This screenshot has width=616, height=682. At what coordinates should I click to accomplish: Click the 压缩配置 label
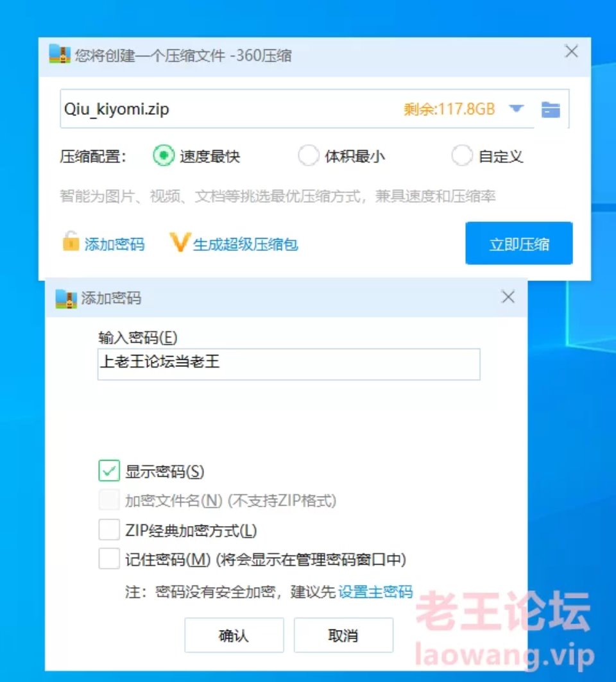click(x=92, y=156)
